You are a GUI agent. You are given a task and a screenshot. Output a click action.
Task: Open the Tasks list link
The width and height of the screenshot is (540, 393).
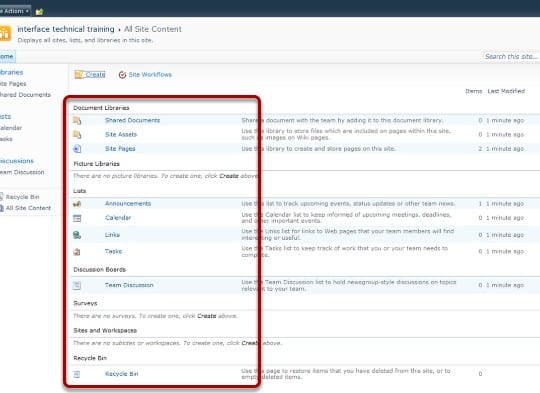click(x=113, y=251)
